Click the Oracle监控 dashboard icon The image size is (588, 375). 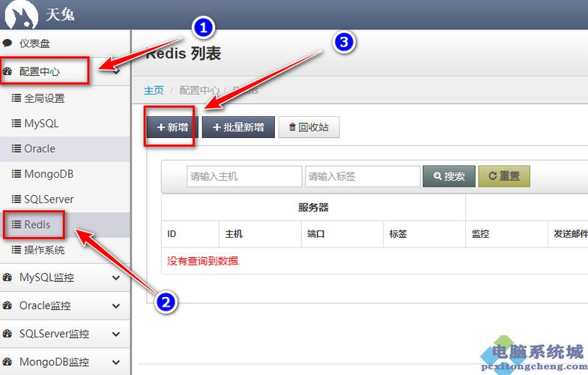(7, 305)
